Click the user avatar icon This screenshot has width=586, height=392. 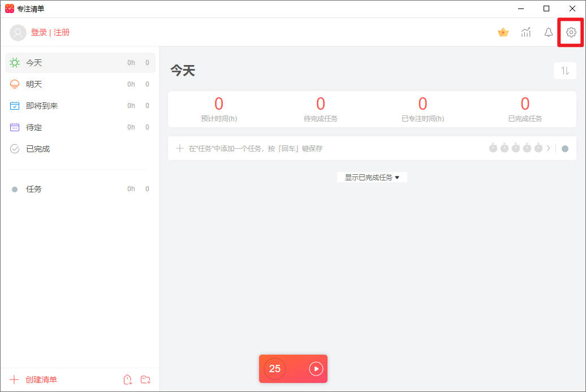18,33
